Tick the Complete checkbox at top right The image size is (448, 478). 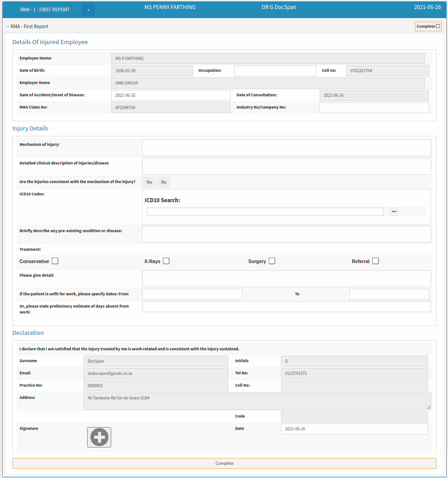coord(438,26)
